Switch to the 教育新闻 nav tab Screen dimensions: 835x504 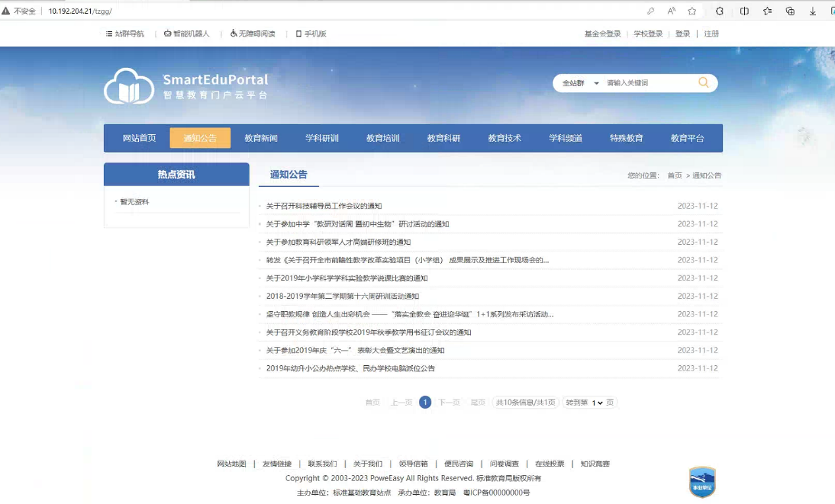click(261, 138)
